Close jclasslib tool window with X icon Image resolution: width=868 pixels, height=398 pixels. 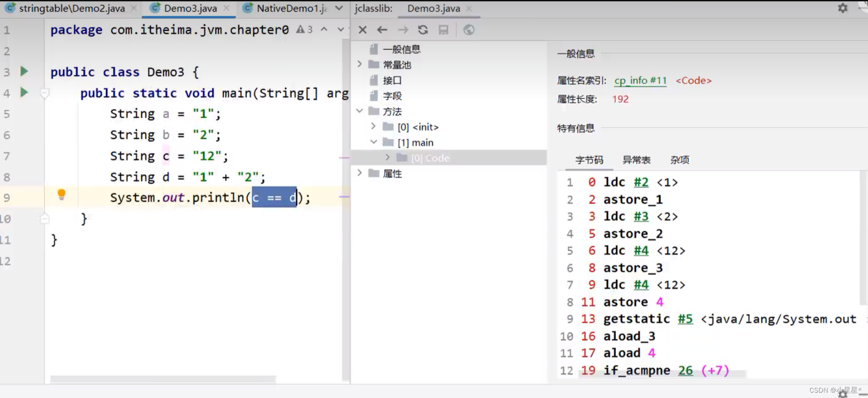click(362, 30)
